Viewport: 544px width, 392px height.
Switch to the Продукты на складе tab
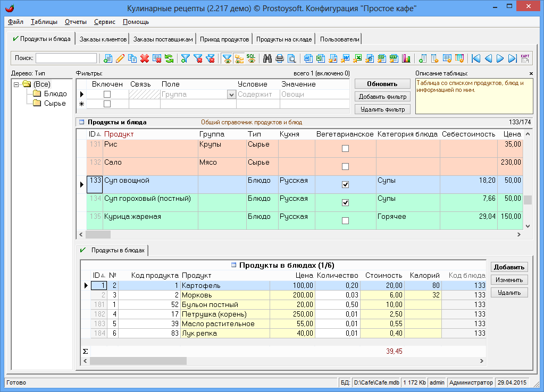[283, 39]
